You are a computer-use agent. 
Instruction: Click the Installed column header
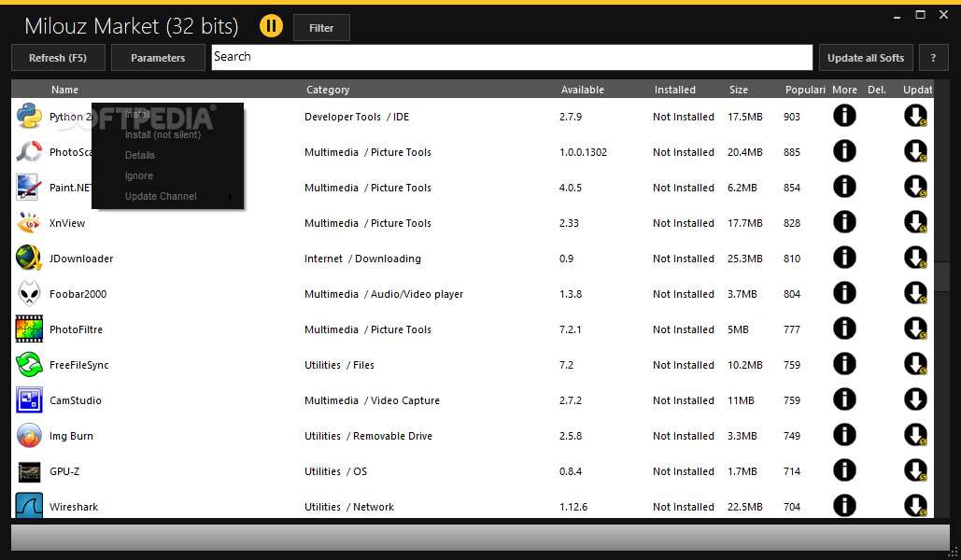point(675,90)
